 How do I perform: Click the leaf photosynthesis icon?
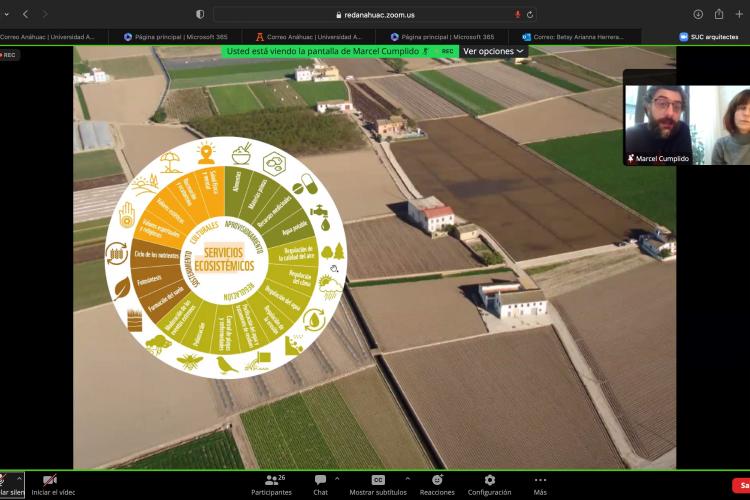point(121,288)
